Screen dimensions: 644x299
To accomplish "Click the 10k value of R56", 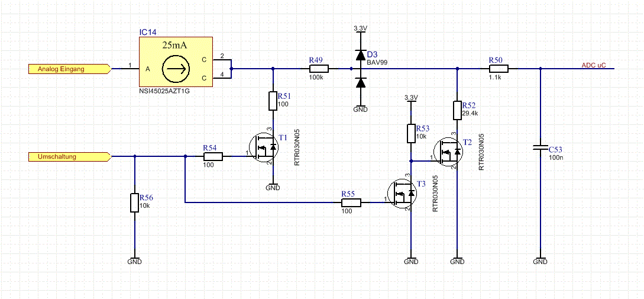I will pos(144,205).
